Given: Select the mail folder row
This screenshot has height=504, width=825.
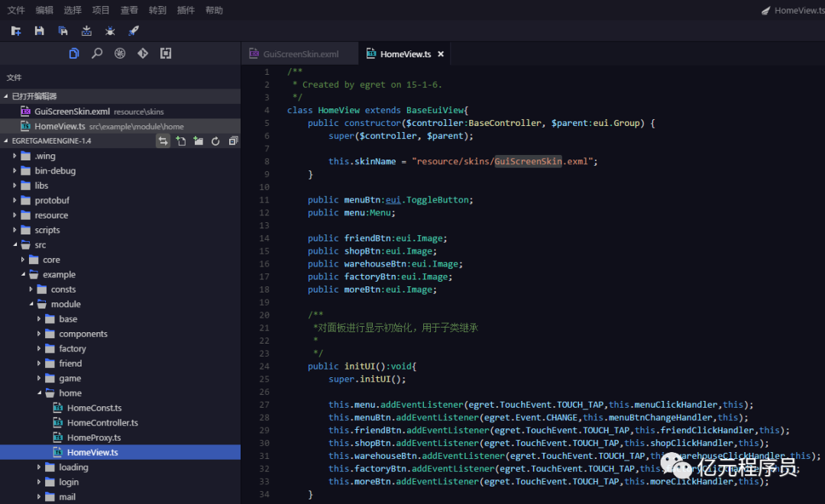Looking at the screenshot, I should (x=120, y=496).
